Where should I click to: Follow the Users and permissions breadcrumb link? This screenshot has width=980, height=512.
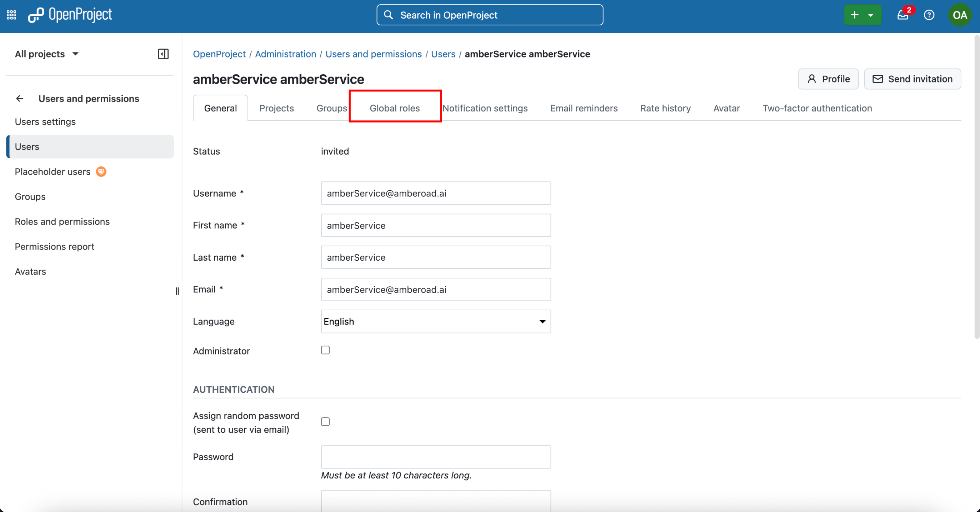click(x=374, y=54)
